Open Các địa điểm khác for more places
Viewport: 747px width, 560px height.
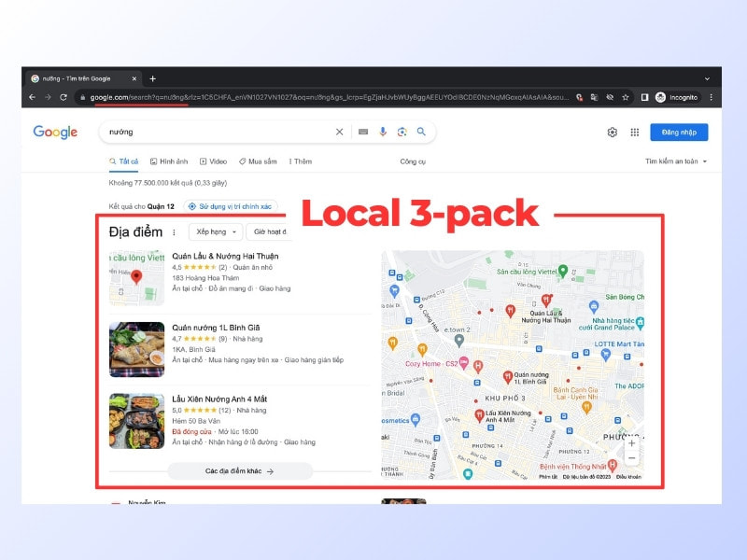coord(239,471)
